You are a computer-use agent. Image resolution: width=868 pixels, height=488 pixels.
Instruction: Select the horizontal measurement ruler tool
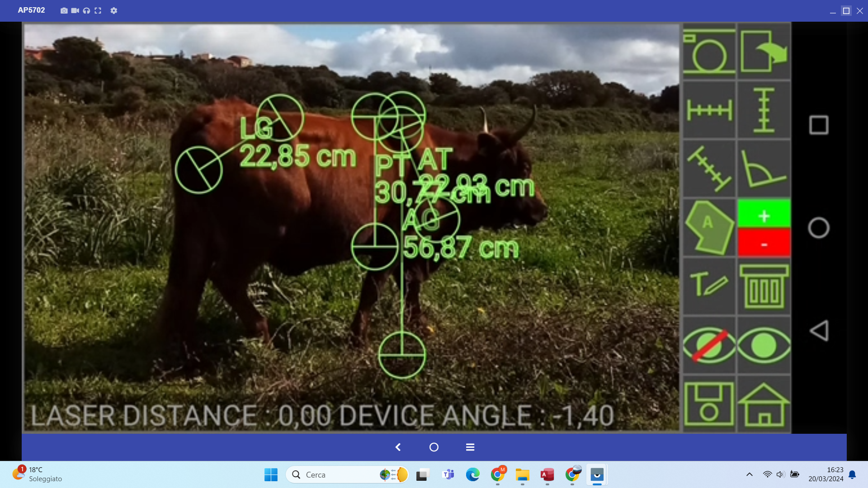708,110
